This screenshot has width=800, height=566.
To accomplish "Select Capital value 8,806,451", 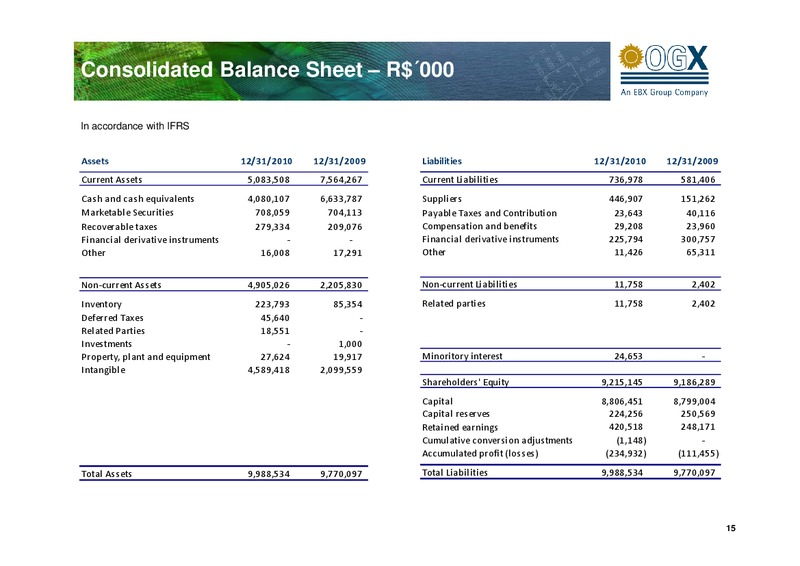I will pos(621,402).
